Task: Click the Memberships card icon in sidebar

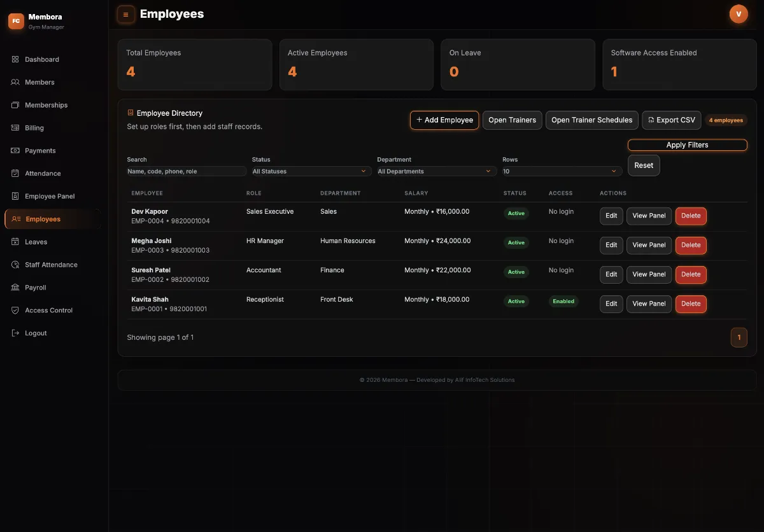Action: (x=15, y=105)
